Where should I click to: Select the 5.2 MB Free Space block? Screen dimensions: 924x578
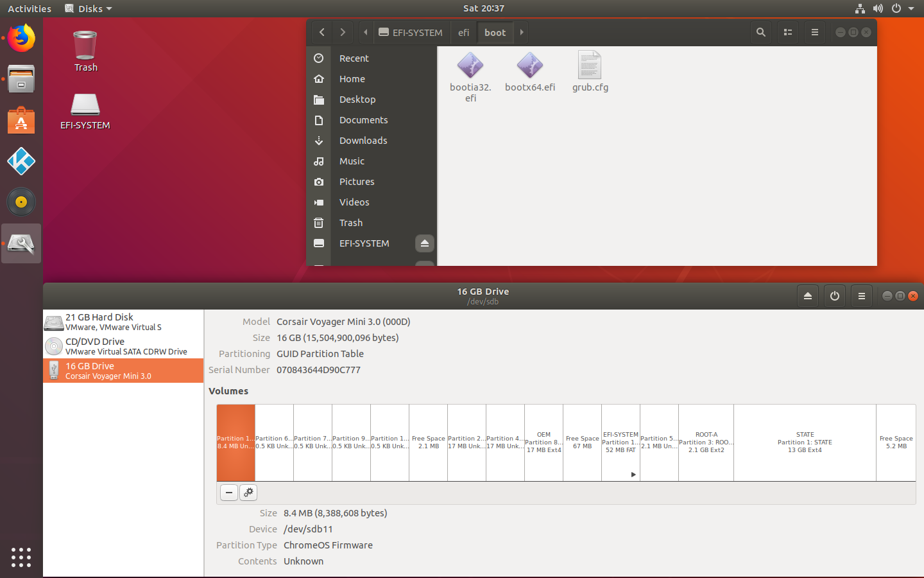(x=896, y=442)
